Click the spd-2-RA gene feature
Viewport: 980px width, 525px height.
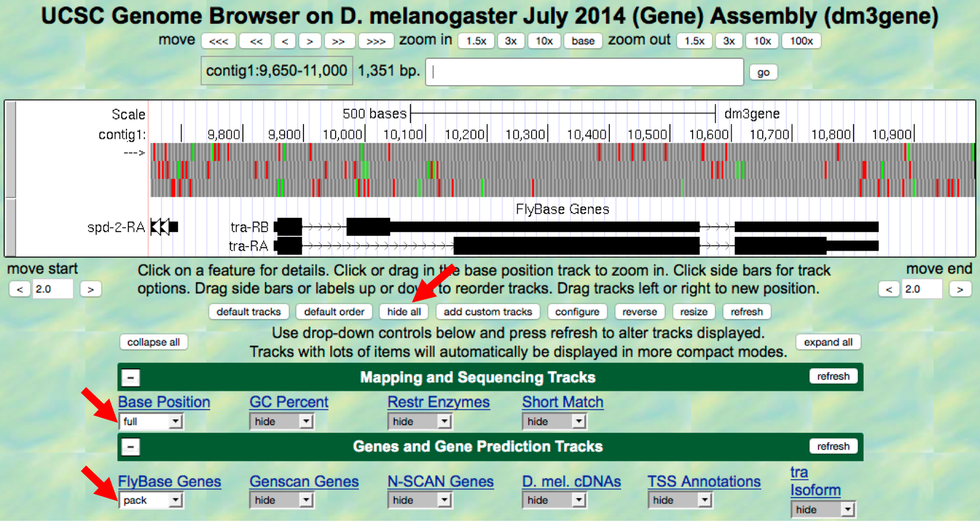tap(164, 226)
